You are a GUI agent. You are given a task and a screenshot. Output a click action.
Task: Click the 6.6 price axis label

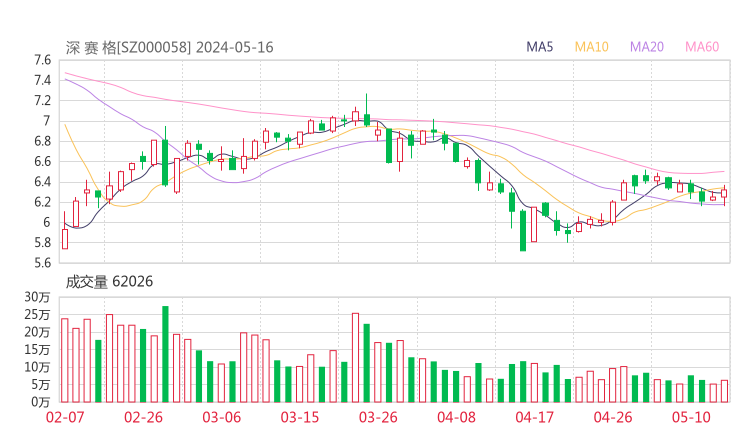pos(42,161)
